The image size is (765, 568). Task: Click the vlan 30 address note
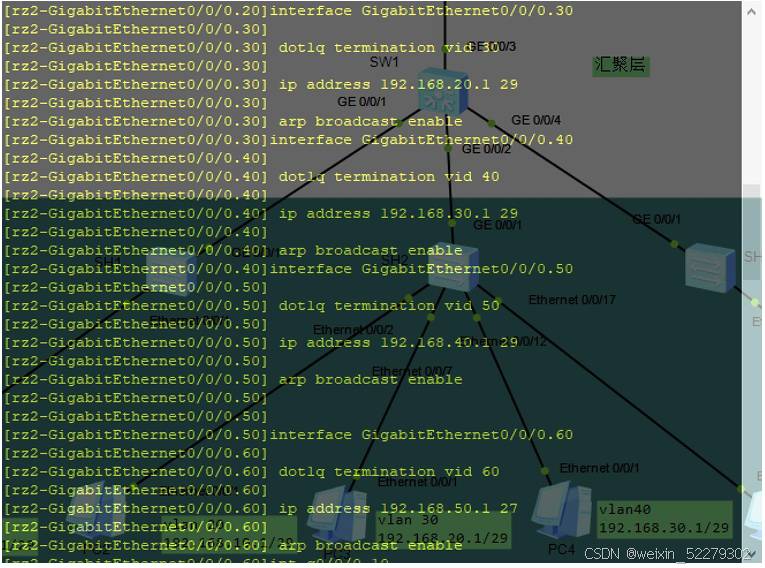(x=443, y=529)
